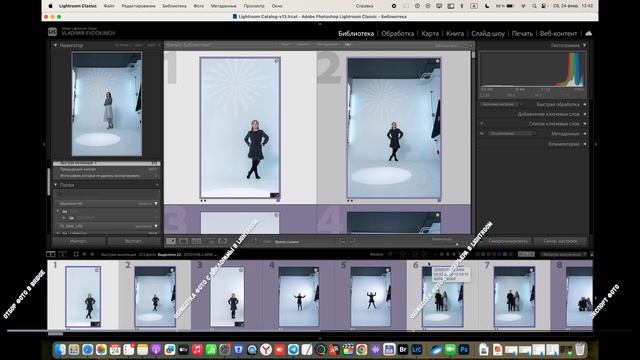Open grid view from filmstrip bar
This screenshot has width=640, height=360.
(76, 254)
